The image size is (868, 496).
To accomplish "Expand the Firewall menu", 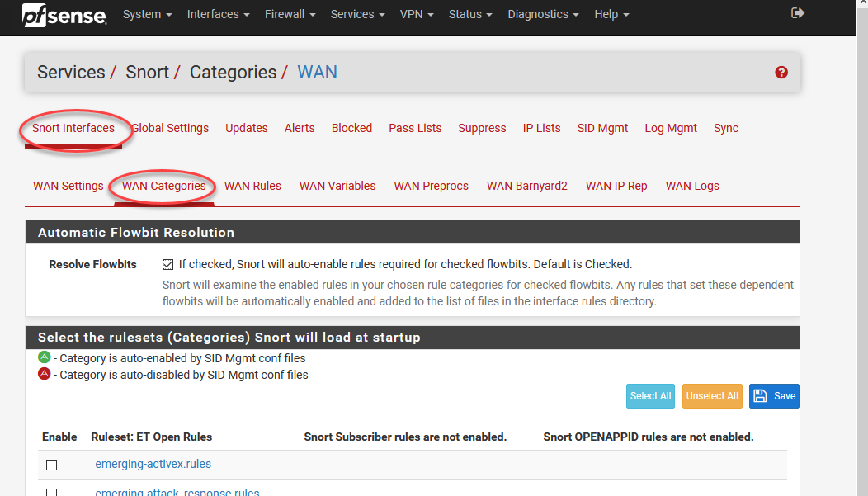I will pos(290,14).
